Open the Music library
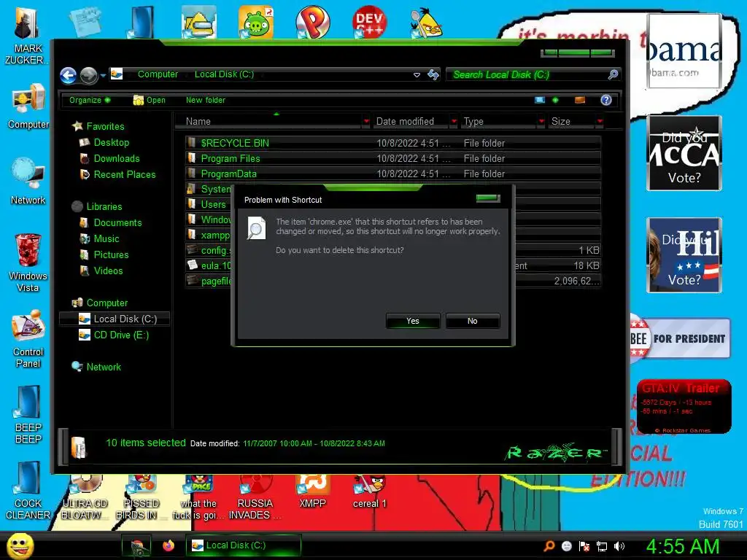747x560 pixels. click(x=99, y=239)
